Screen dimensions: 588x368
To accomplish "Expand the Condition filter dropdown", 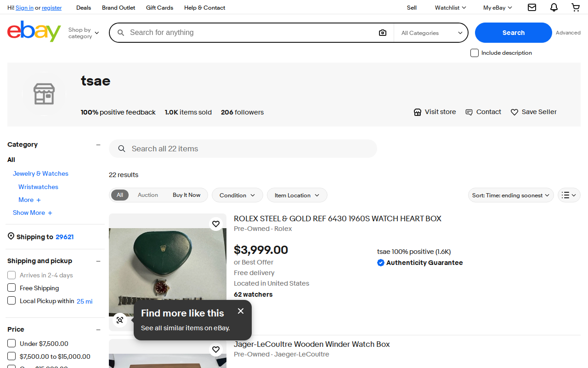I will [x=237, y=195].
